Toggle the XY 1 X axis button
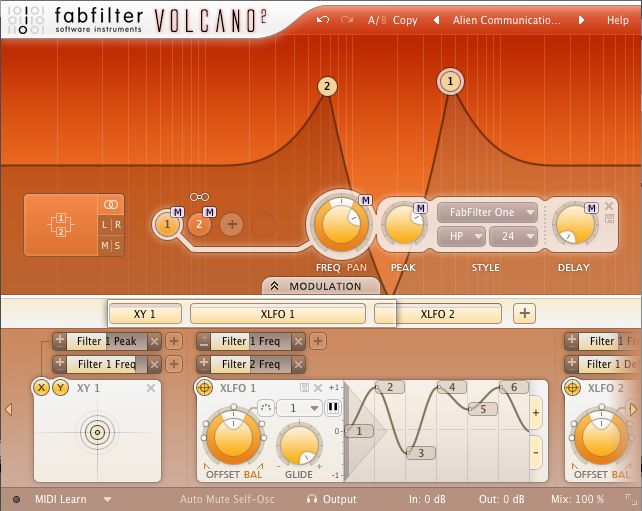The image size is (642, 511). pos(41,387)
